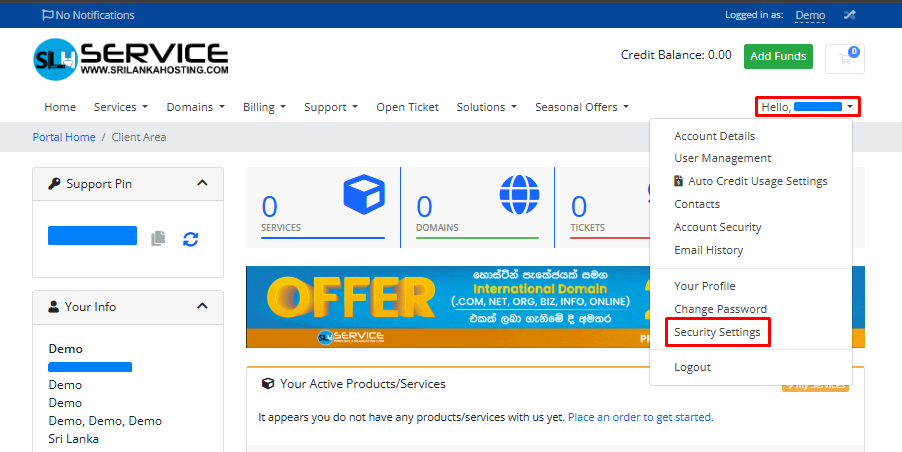Collapse the Support Pin panel
Screen dimensions: 902x452
pos(202,183)
